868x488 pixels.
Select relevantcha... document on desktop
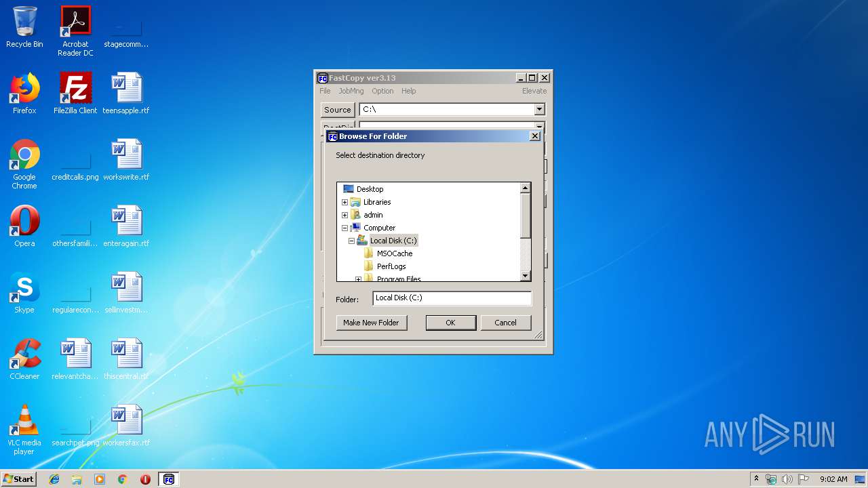click(75, 359)
